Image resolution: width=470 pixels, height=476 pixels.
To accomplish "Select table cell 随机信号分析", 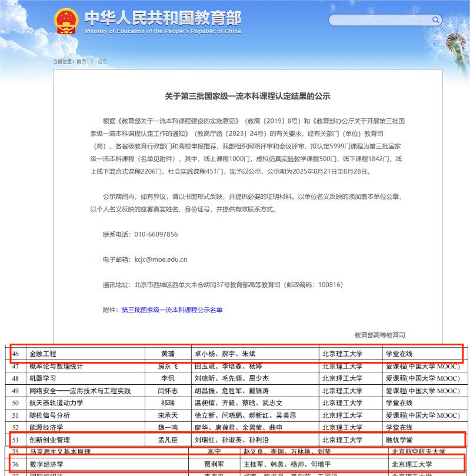I will [x=49, y=415].
